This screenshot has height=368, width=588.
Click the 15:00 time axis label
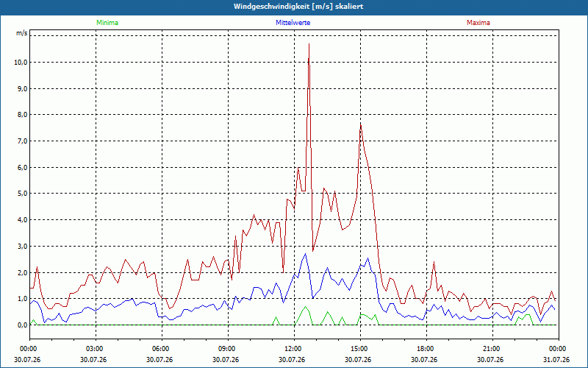(360, 349)
